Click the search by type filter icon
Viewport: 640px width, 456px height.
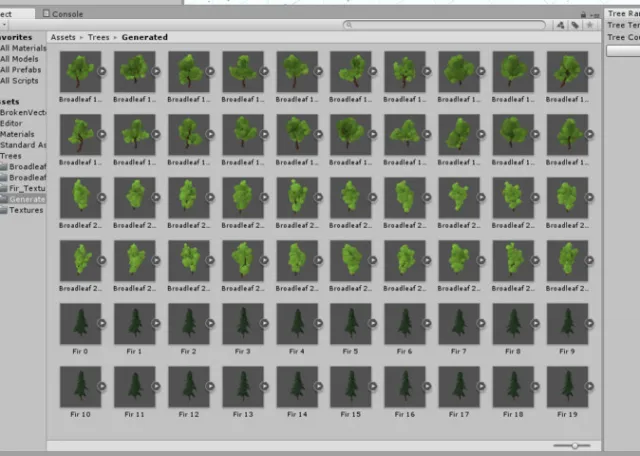[560, 25]
